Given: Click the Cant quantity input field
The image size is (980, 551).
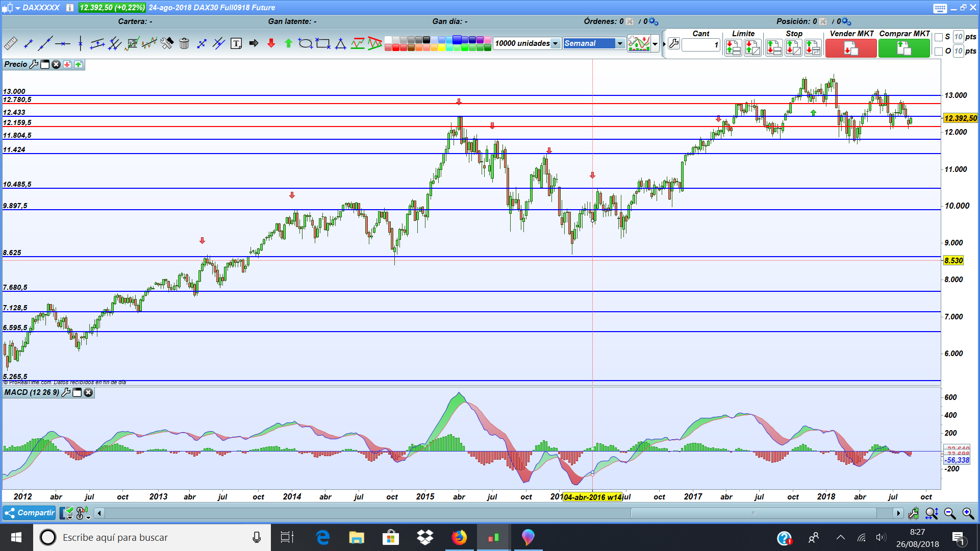Looking at the screenshot, I should click(700, 45).
